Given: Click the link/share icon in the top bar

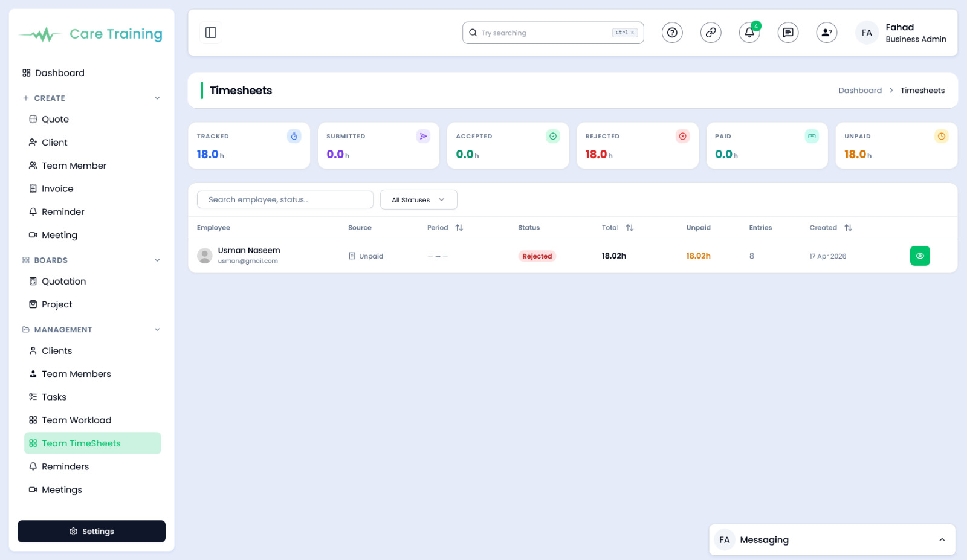Looking at the screenshot, I should [x=710, y=33].
